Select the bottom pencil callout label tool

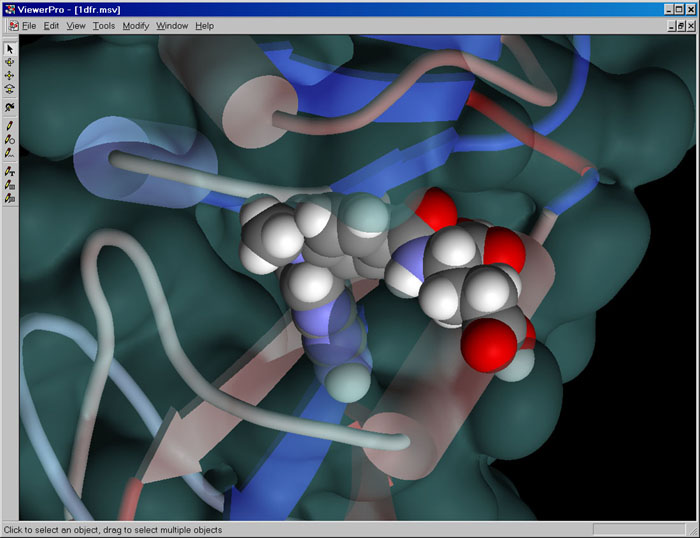[10, 198]
